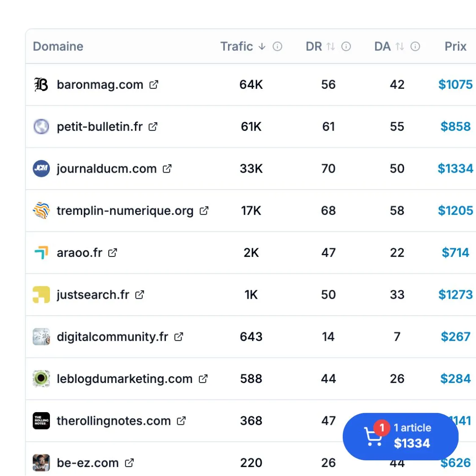Image resolution: width=476 pixels, height=476 pixels.
Task: Click the baronmag.com favicon logo
Action: [41, 84]
